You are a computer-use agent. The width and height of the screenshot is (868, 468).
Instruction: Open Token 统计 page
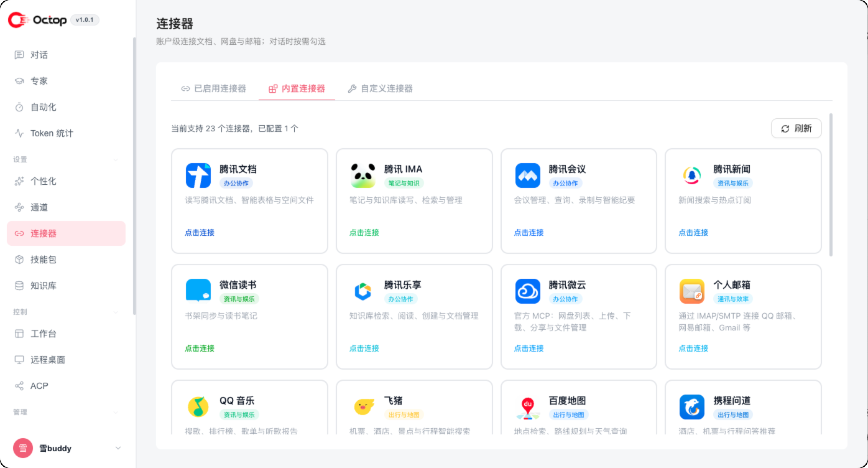(x=66, y=133)
